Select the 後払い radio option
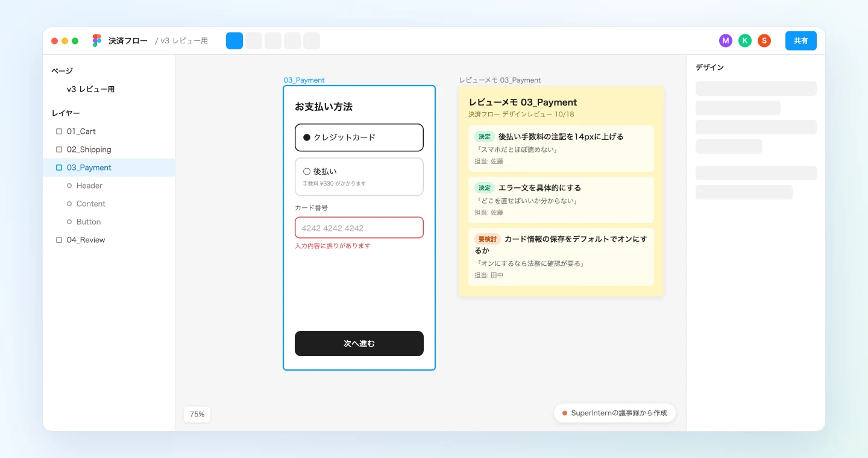This screenshot has width=868, height=458. pos(359,177)
